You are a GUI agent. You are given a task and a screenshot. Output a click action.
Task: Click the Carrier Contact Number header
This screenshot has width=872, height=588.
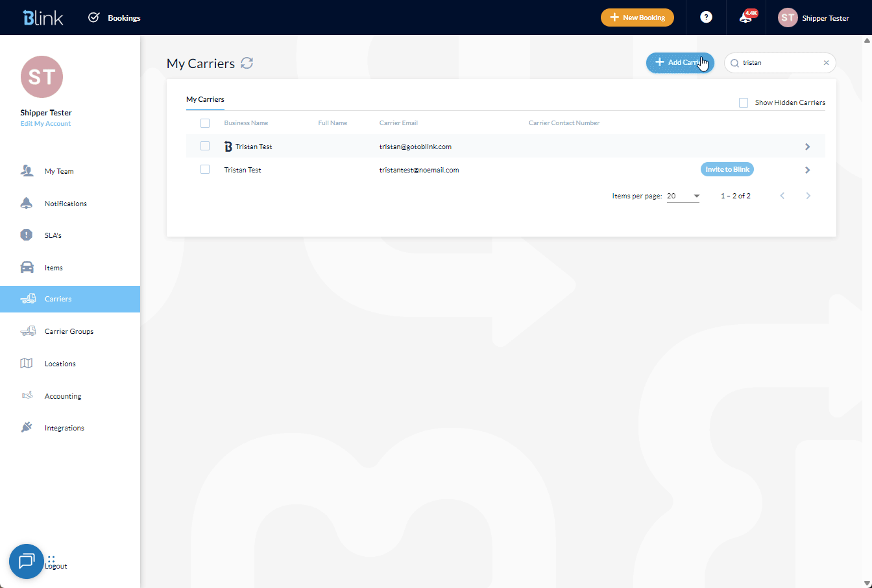tap(564, 123)
